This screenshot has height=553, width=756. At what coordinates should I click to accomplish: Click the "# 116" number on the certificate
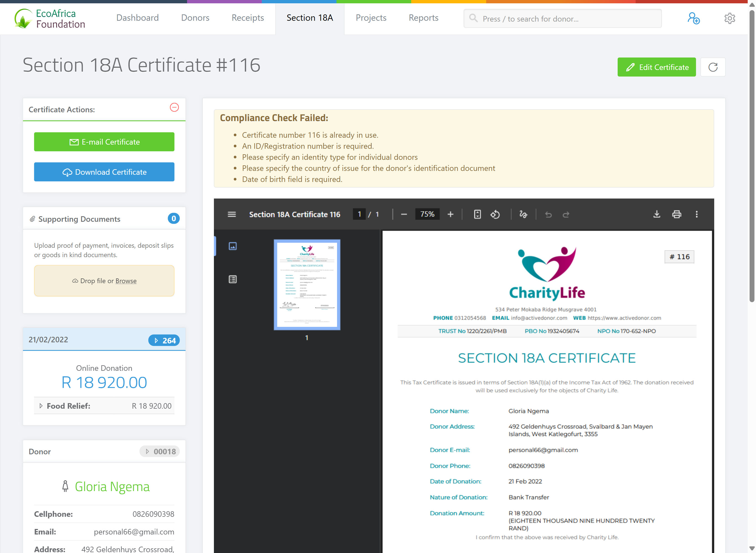[679, 256]
